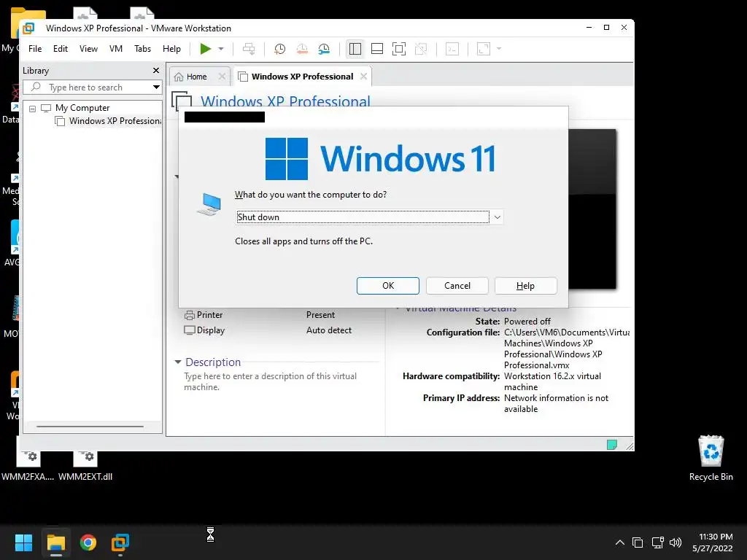Open the stretch display dropdown arrow
The height and width of the screenshot is (560, 747).
pos(499,49)
